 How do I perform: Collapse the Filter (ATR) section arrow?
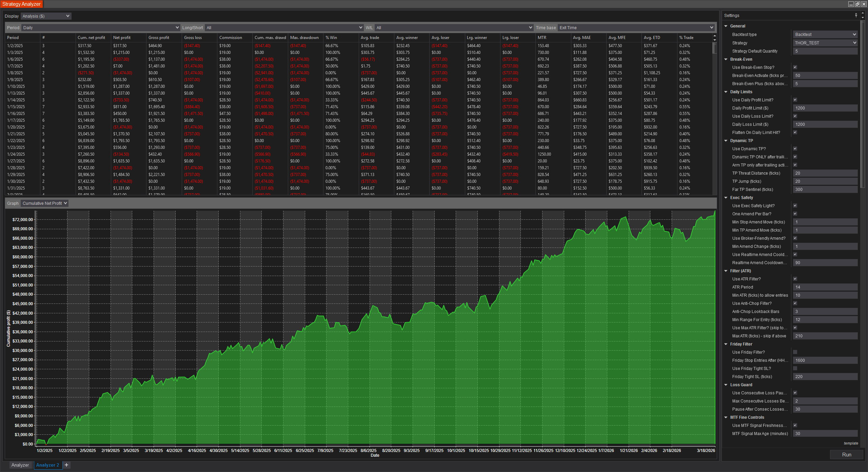(726, 271)
